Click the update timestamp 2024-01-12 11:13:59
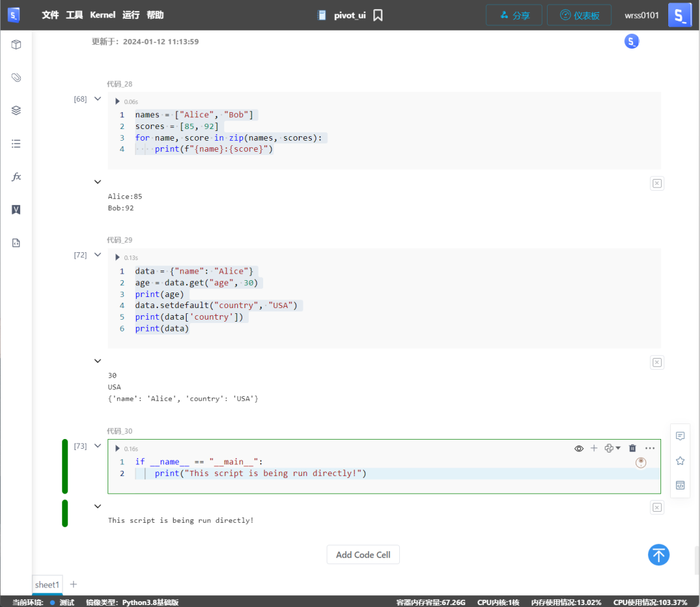 point(161,42)
